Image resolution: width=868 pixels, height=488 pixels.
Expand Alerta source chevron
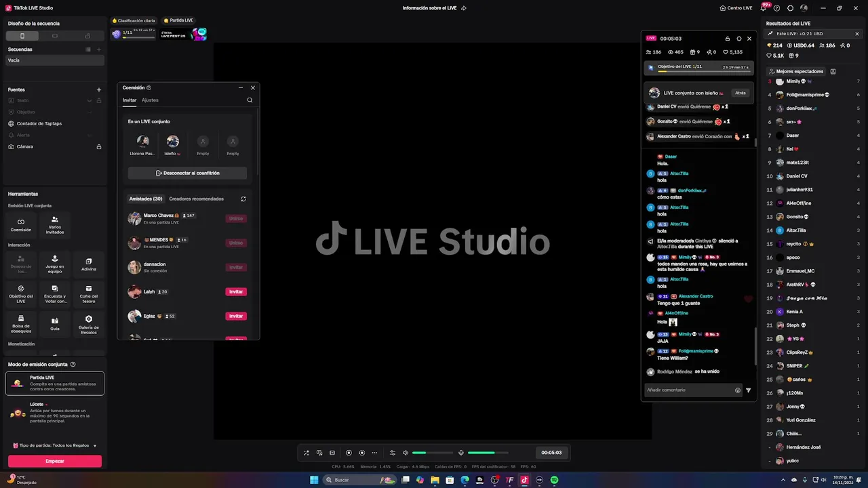[89, 135]
